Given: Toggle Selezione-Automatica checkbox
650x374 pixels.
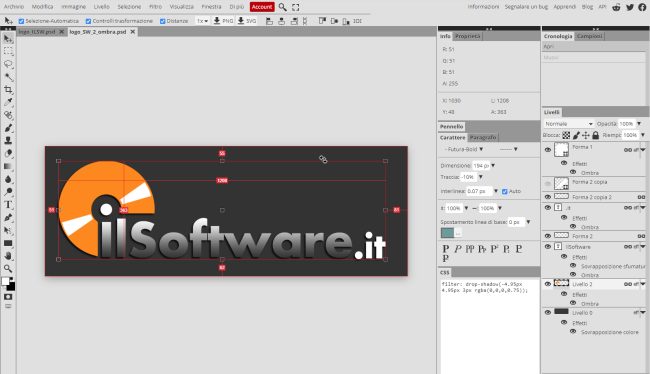Looking at the screenshot, I should click(x=21, y=21).
